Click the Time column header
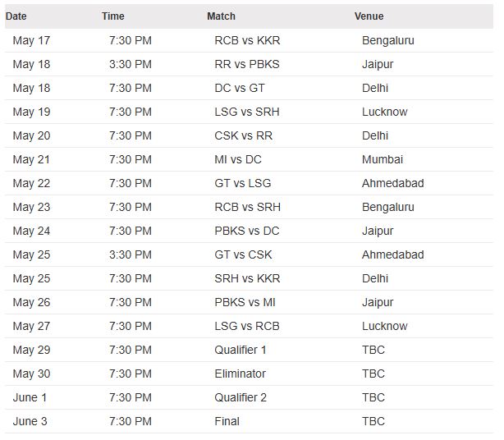This screenshot has width=504, height=440. [x=113, y=16]
